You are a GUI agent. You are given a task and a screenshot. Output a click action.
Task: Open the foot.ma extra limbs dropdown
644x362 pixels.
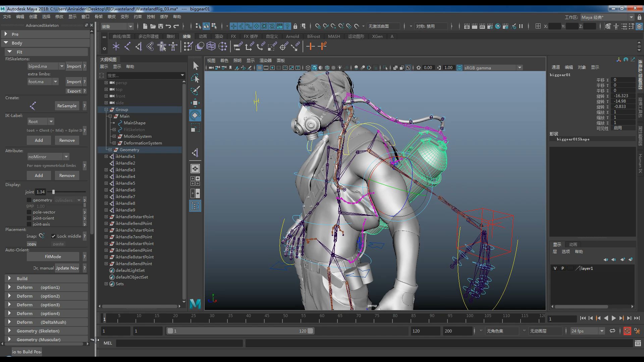(43, 82)
